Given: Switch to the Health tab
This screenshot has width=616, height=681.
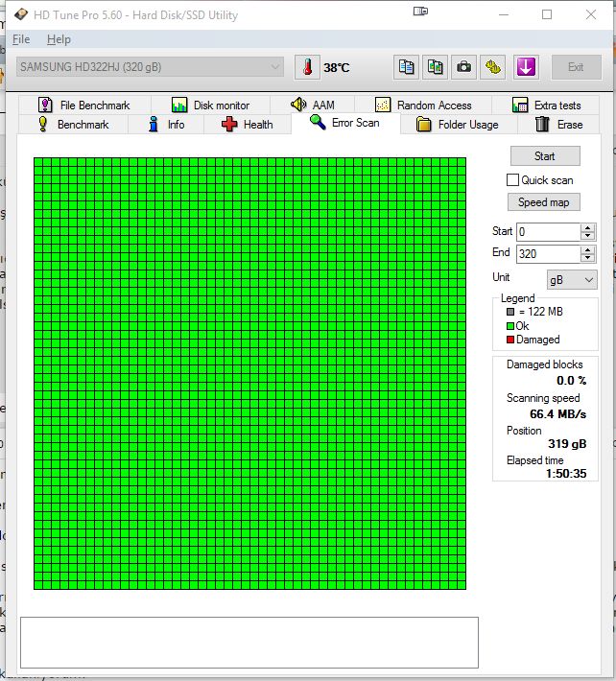Looking at the screenshot, I should coord(248,125).
